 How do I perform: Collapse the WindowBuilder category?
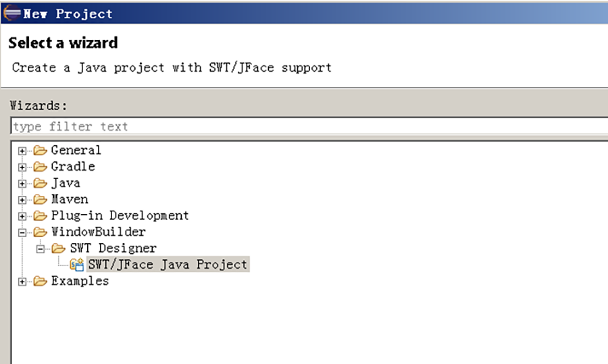pyautogui.click(x=22, y=232)
